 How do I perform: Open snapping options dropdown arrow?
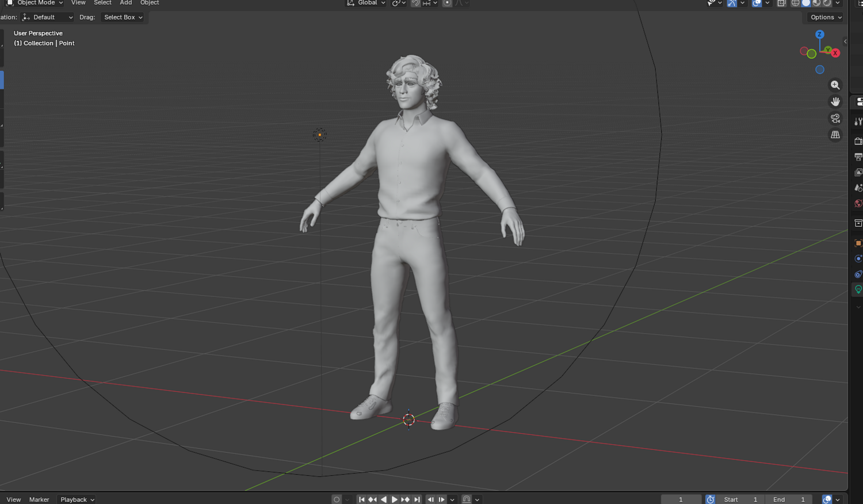point(430,3)
